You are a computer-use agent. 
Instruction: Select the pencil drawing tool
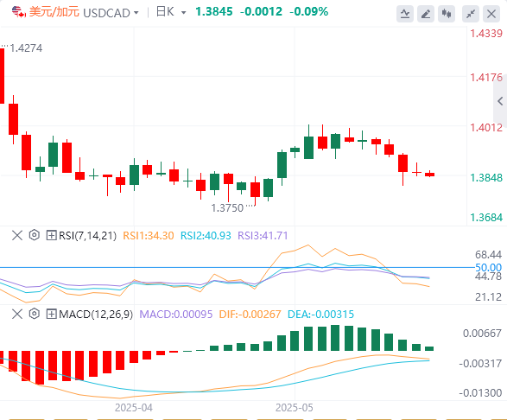pyautogui.click(x=426, y=14)
